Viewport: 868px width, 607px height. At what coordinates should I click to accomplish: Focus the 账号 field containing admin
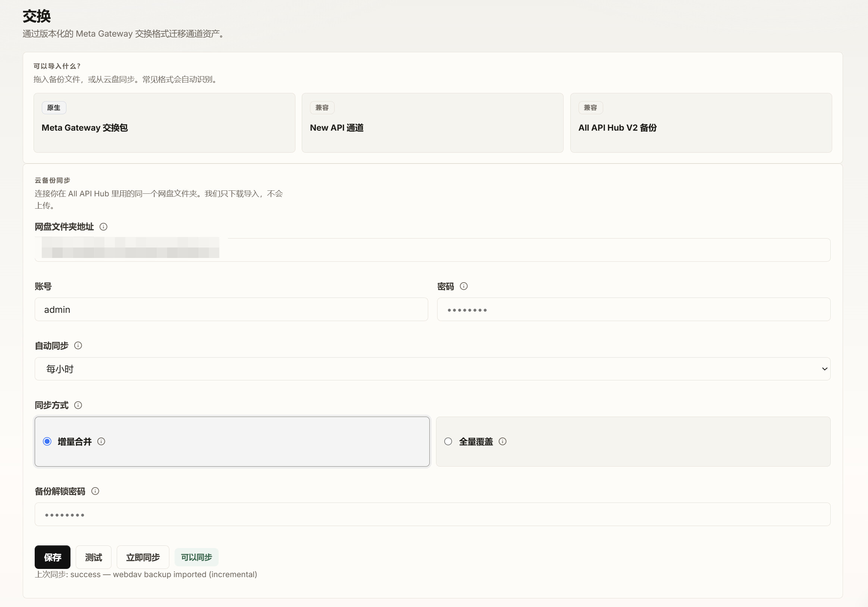[231, 309]
